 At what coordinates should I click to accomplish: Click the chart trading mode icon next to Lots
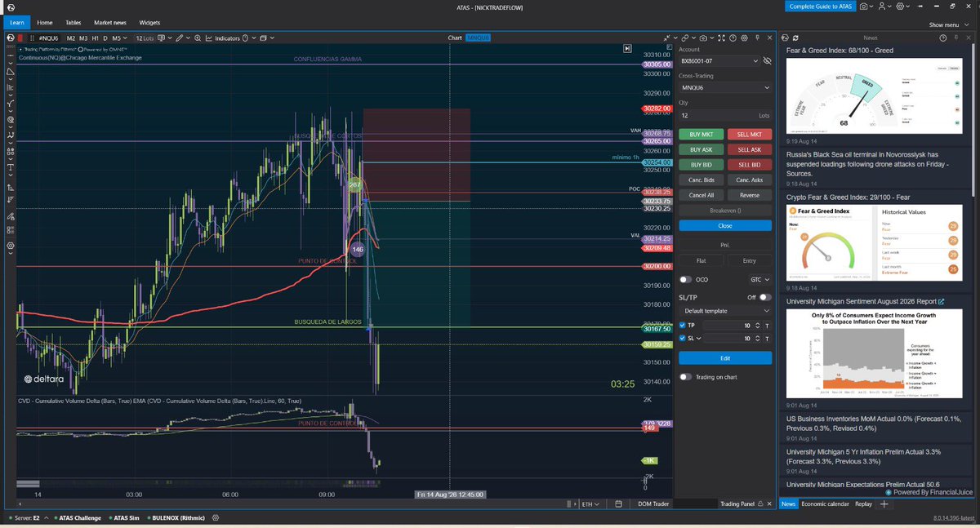161,38
